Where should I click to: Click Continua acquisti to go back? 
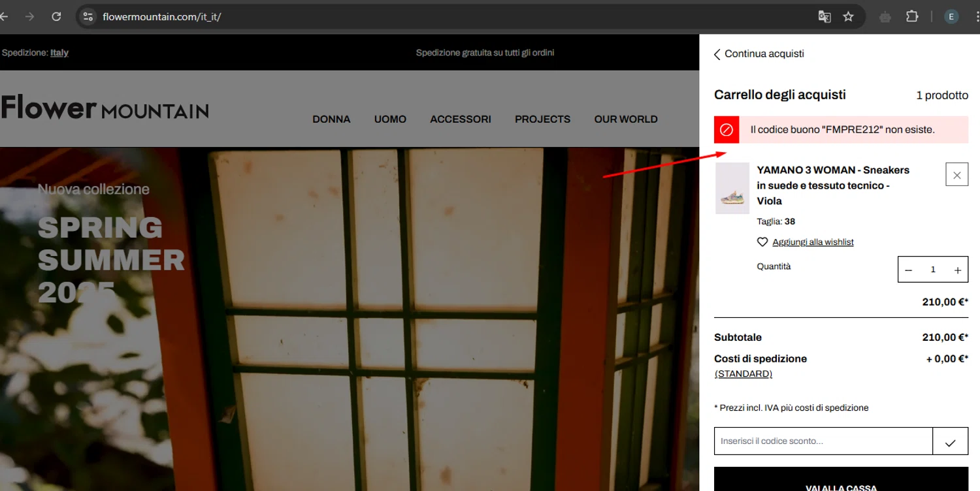click(x=759, y=54)
